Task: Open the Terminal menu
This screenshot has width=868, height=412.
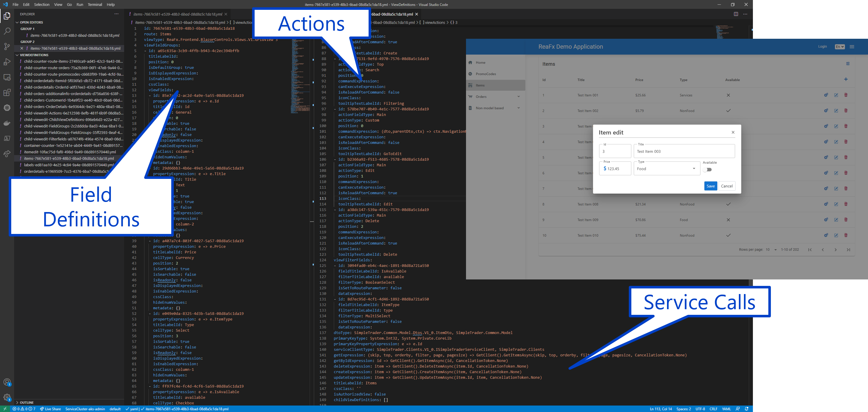Action: (95, 4)
